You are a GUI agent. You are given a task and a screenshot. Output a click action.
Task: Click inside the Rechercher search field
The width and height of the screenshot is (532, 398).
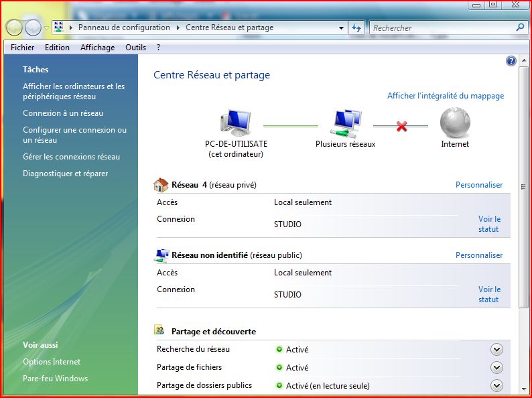tap(441, 28)
